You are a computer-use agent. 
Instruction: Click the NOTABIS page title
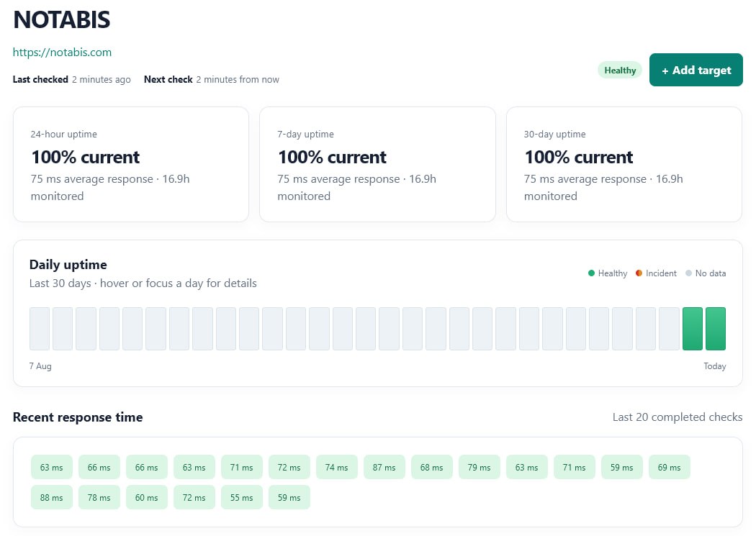tap(62, 19)
